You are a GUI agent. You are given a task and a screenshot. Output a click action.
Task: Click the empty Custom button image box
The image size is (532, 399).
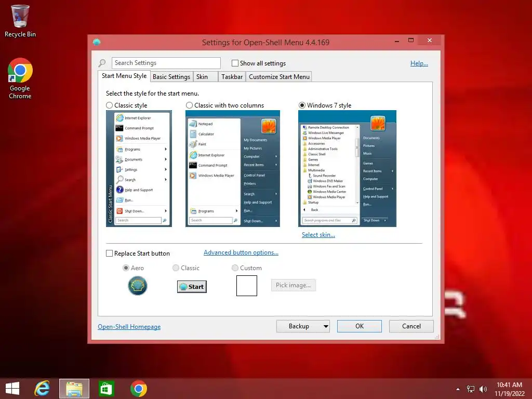[247, 286]
